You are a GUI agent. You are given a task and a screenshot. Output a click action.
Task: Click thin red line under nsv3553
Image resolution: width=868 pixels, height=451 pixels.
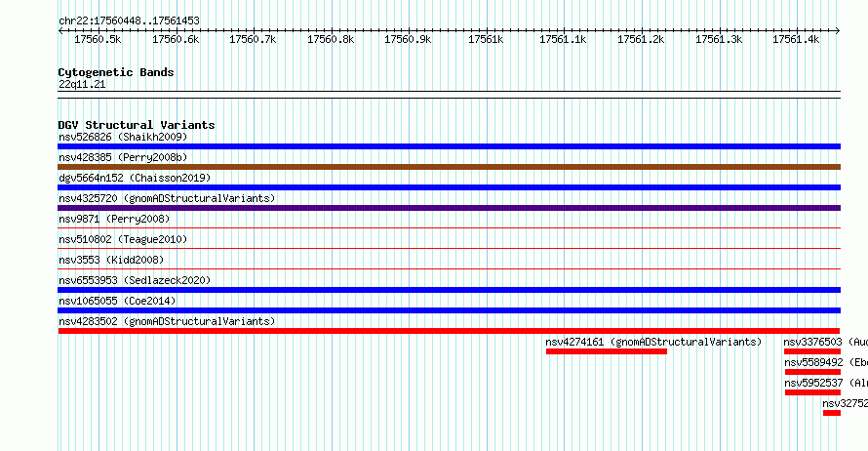(449, 268)
